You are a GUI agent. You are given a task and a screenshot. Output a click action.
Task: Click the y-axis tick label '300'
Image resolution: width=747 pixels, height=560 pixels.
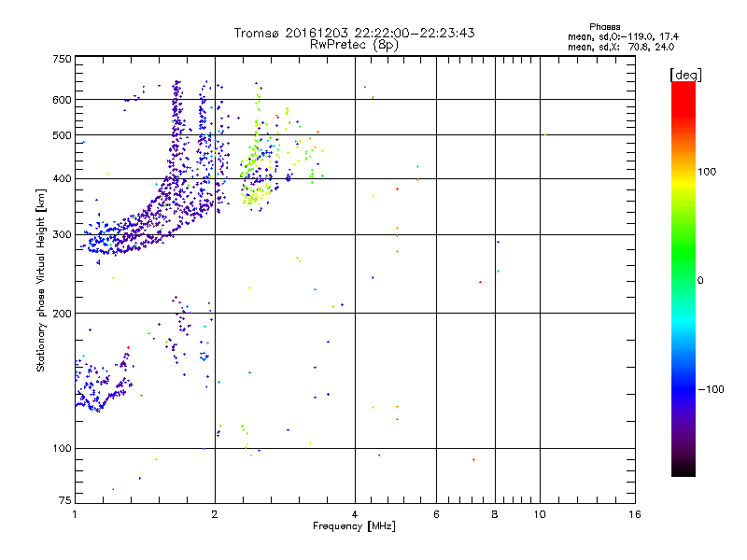[63, 235]
